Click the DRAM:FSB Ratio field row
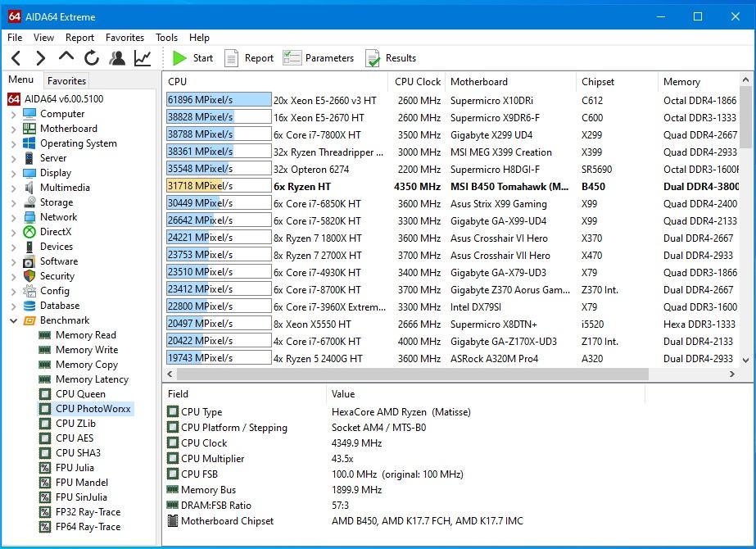This screenshot has height=549, width=756. click(405, 506)
